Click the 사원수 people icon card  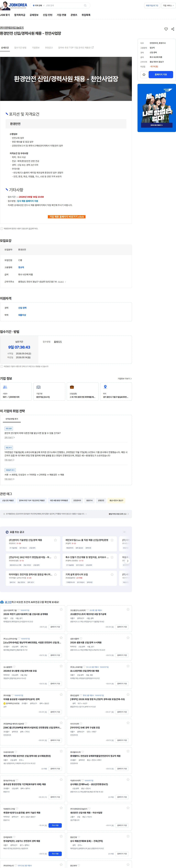(x=16, y=392)
